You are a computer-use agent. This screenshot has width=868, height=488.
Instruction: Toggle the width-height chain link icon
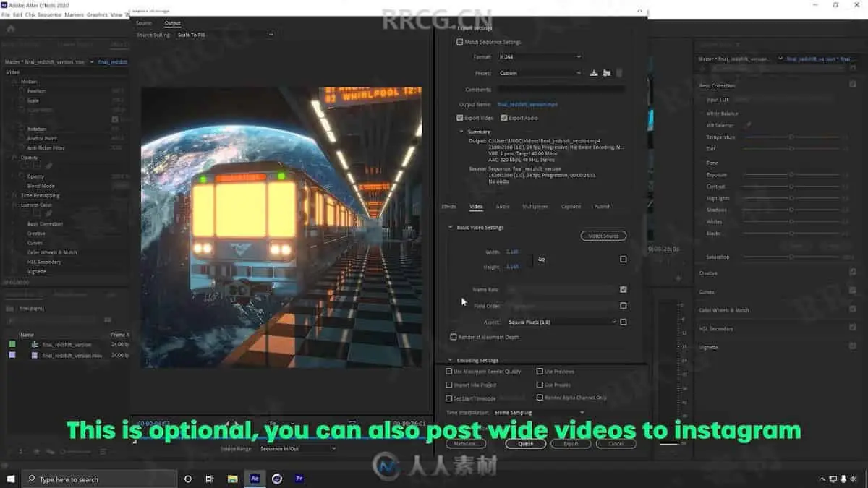click(541, 259)
